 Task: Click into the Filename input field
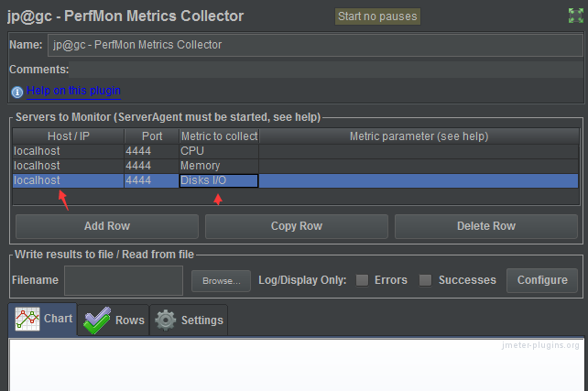[x=124, y=281]
